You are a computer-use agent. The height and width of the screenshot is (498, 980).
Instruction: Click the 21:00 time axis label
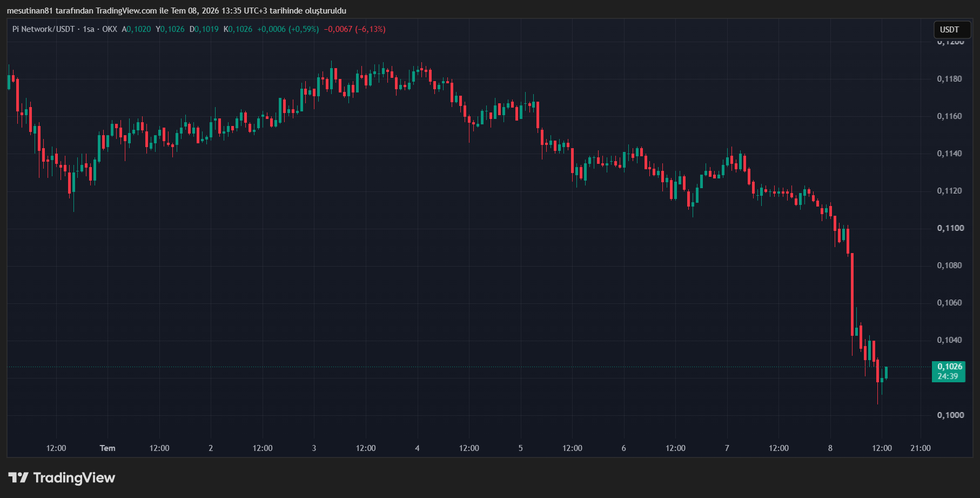click(921, 448)
